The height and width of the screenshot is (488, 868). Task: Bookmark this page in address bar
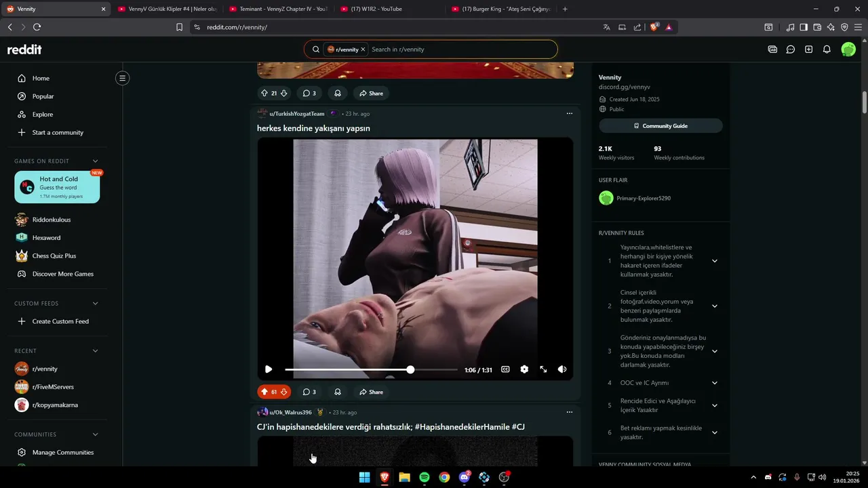[179, 27]
